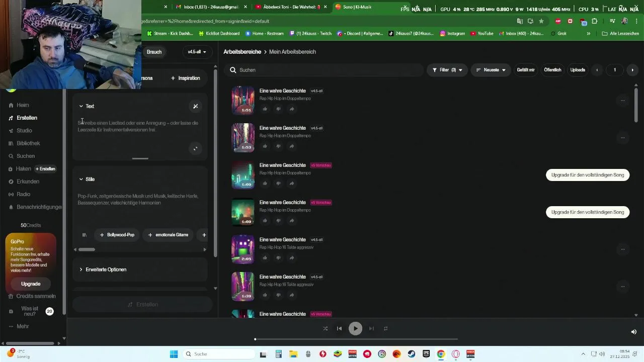
Task: Open the styles library icon beside Bollywood-Pop
Action: [x=85, y=235]
